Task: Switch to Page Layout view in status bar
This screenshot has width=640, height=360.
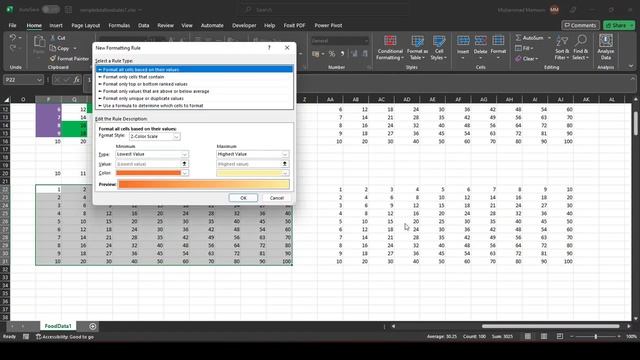Action: pos(544,336)
